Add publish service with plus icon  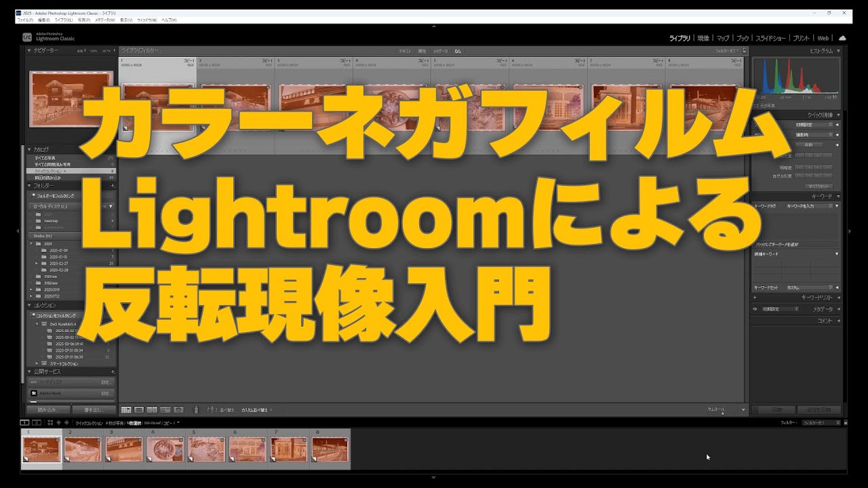(113, 371)
